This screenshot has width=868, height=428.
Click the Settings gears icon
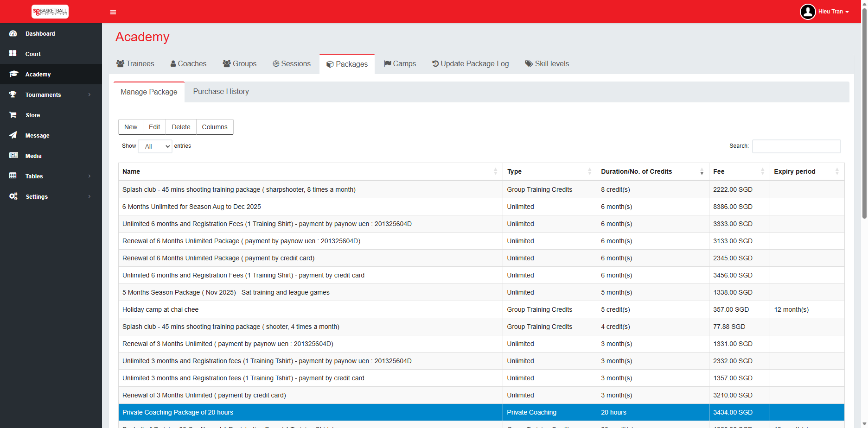(13, 196)
